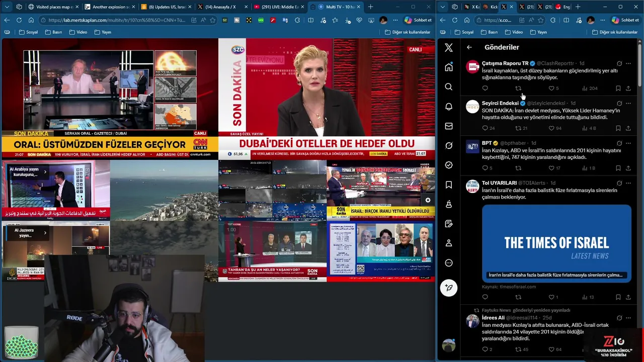Open the Sosyal bookmark folder in left window
Image resolution: width=644 pixels, height=362 pixels.
(x=28, y=32)
